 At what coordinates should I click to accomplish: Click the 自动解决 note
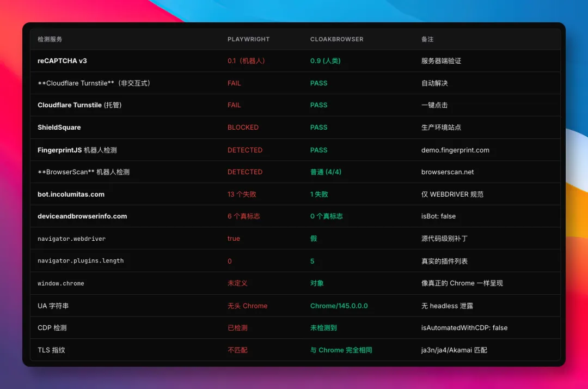point(434,83)
